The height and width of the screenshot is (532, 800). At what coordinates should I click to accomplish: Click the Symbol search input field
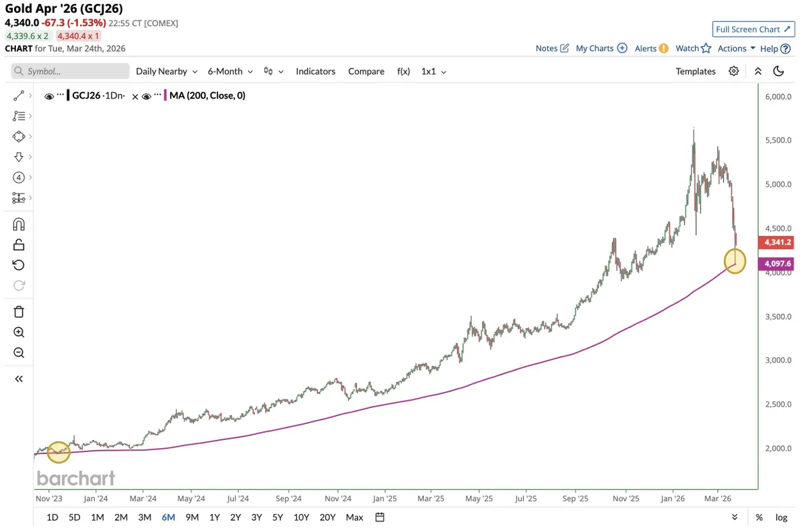pyautogui.click(x=70, y=71)
